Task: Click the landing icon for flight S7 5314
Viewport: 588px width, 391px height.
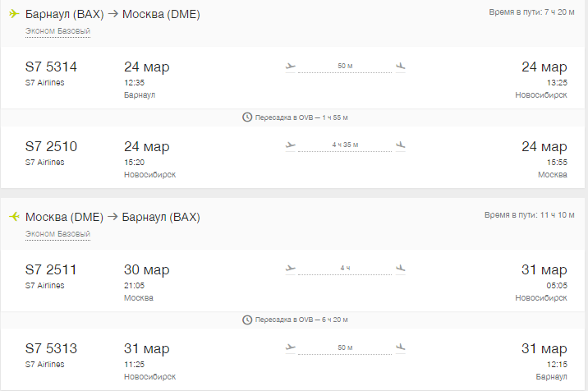Action: coord(401,67)
